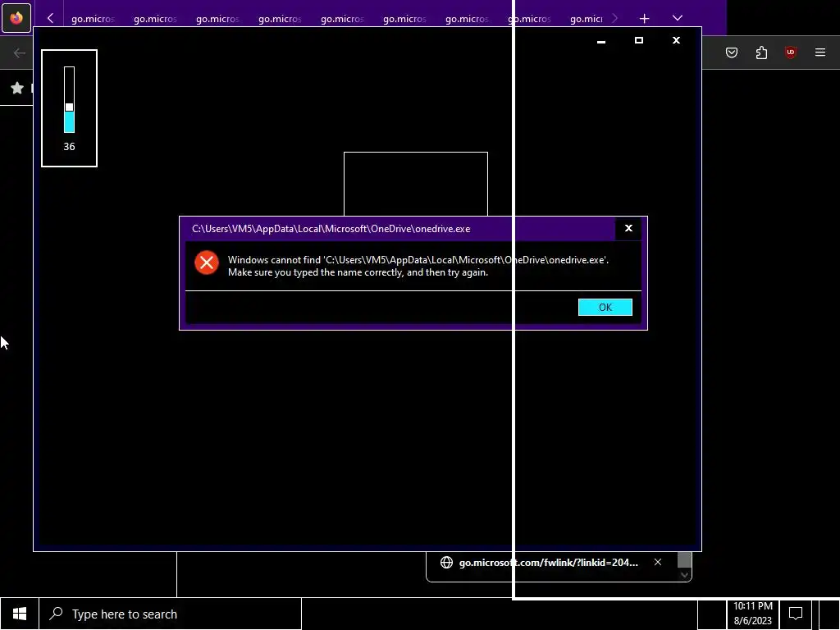Maximize the large black window
This screenshot has width=840, height=630.
pyautogui.click(x=638, y=40)
